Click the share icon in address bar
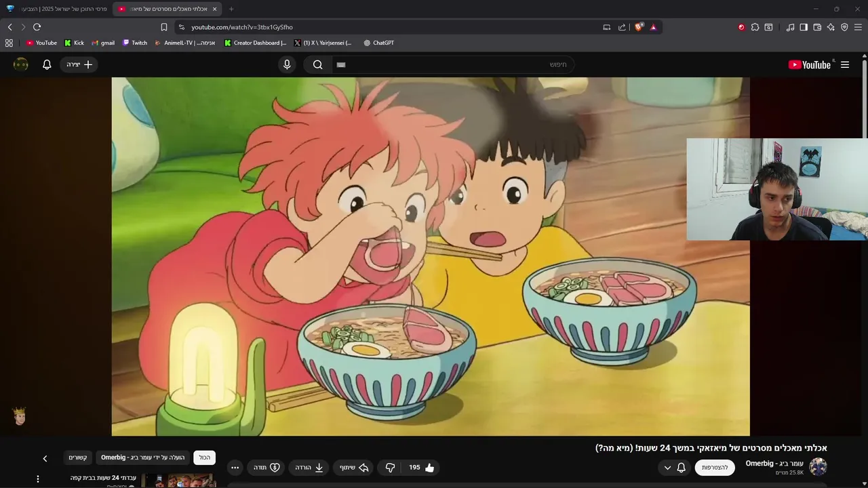Screen dimensions: 868x488 [622, 27]
